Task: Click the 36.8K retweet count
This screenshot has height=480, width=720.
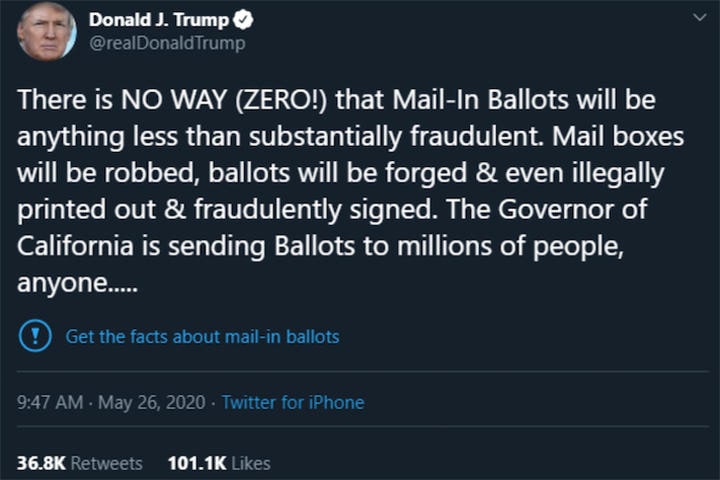Action: click(x=39, y=463)
